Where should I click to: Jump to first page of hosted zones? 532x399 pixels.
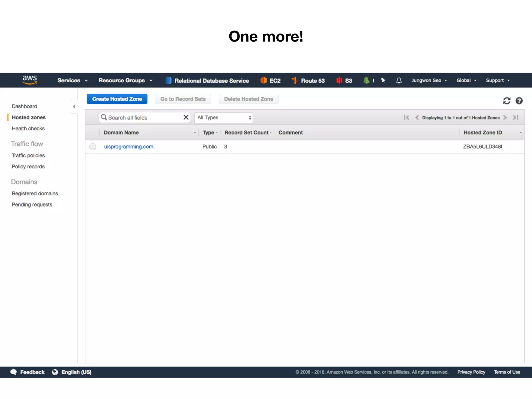click(x=406, y=118)
